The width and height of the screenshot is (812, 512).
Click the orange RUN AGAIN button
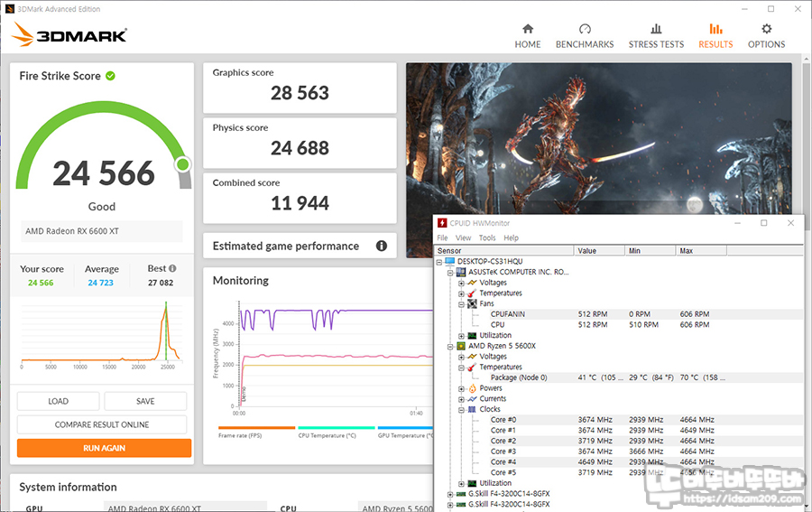104,448
